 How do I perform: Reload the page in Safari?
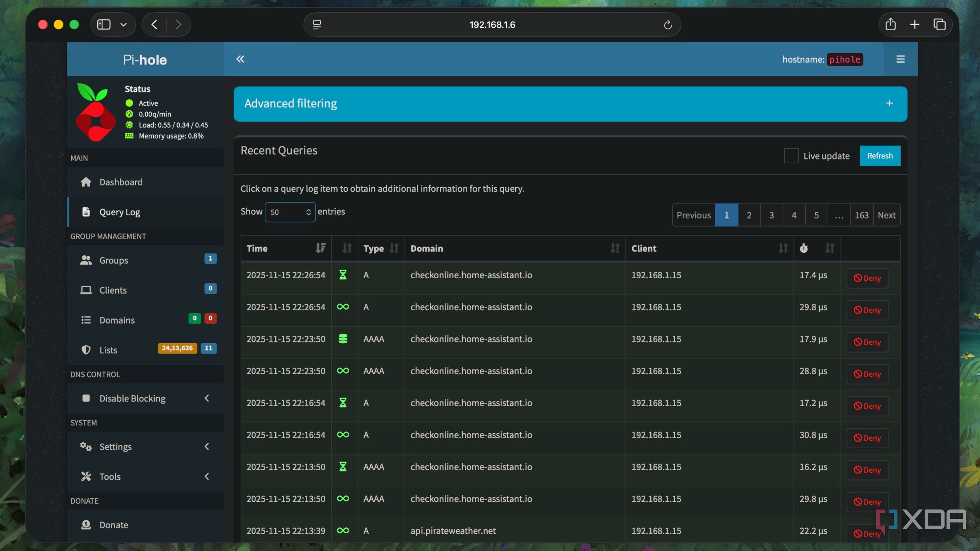[x=667, y=25]
